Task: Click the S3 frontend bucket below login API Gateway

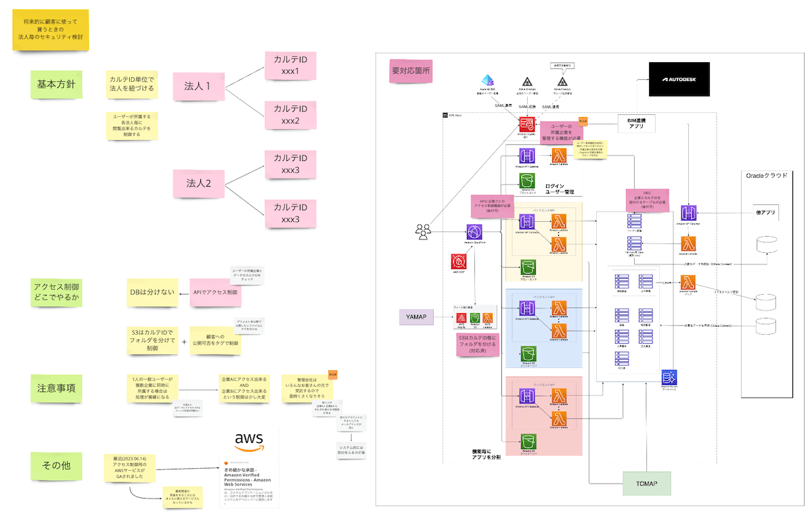Action: (528, 181)
